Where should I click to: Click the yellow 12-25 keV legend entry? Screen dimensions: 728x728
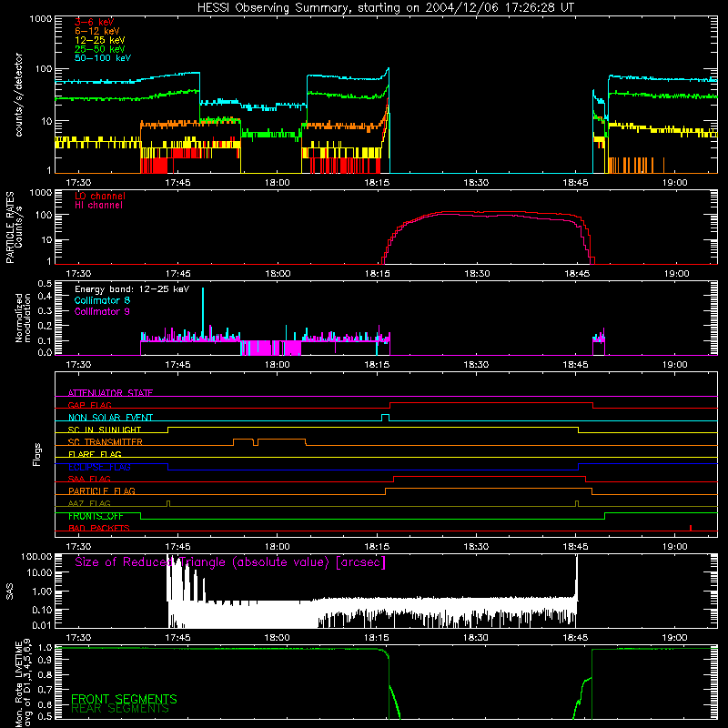[99, 40]
